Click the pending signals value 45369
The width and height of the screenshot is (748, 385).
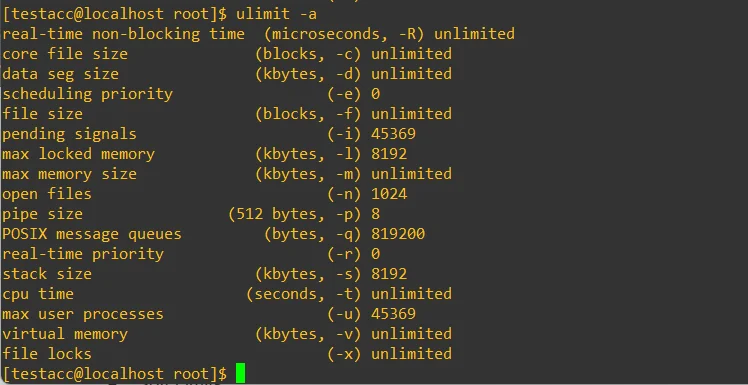[393, 134]
